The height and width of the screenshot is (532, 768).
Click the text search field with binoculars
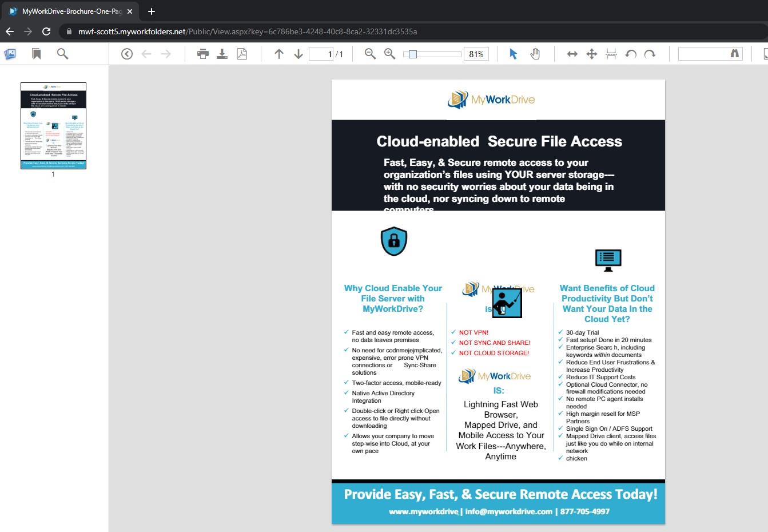tap(703, 54)
